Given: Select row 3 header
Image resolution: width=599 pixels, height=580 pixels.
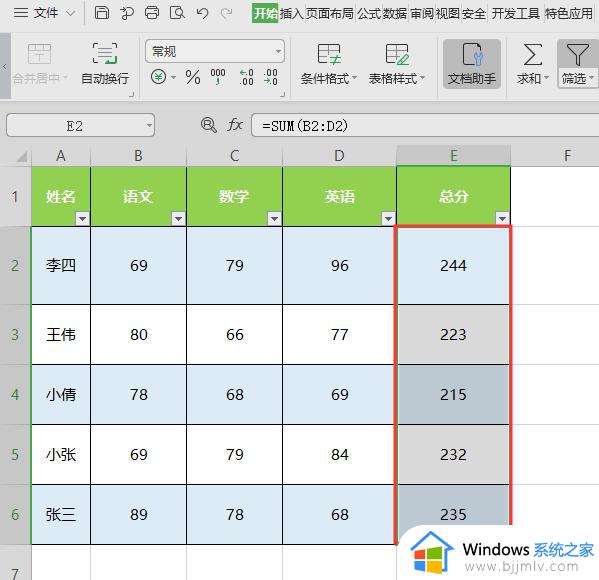Looking at the screenshot, I should click(x=15, y=335).
